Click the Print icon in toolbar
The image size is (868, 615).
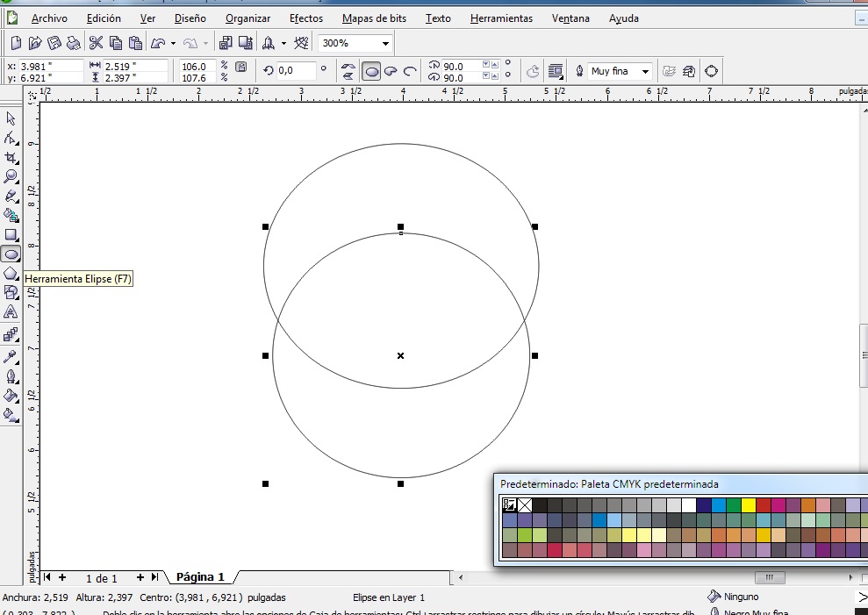74,43
